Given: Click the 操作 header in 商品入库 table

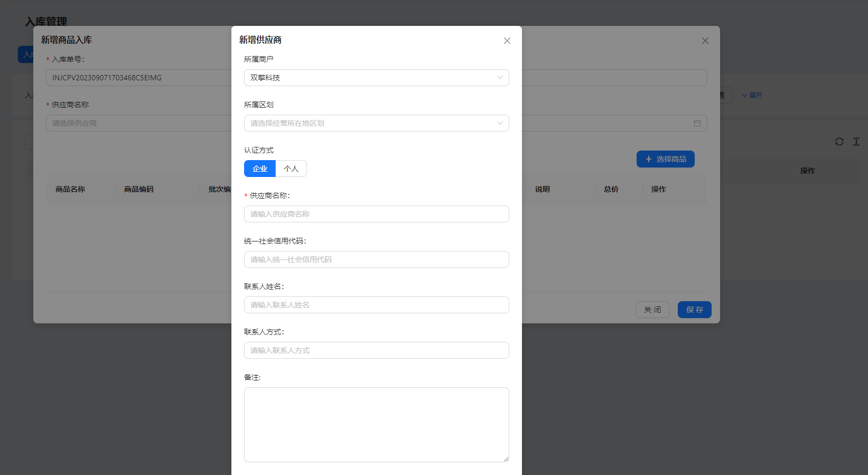Looking at the screenshot, I should 659,189.
